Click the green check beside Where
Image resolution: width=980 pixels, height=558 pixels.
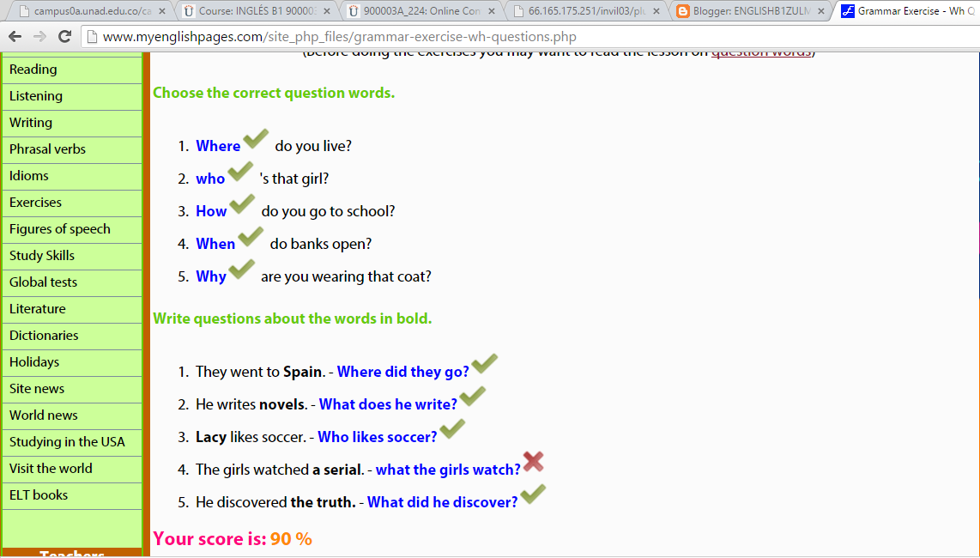pos(256,139)
